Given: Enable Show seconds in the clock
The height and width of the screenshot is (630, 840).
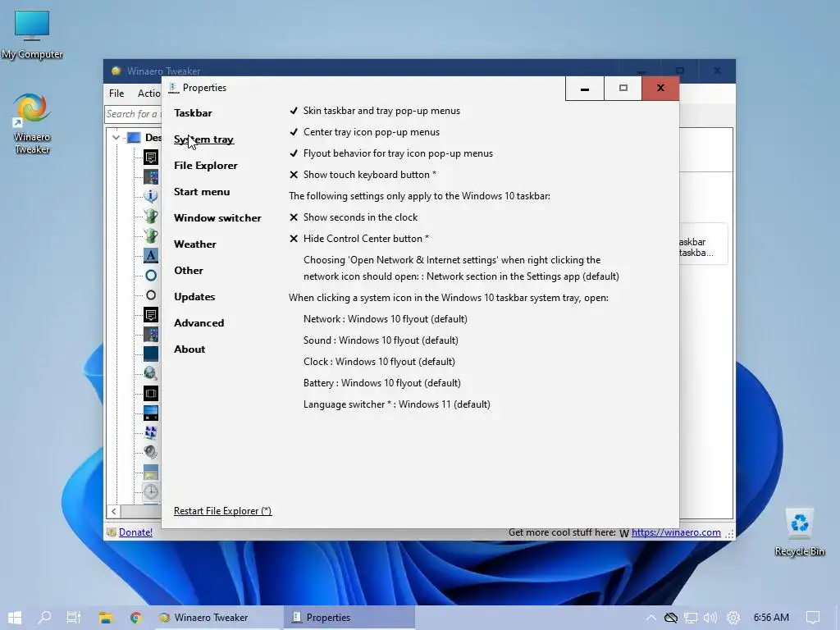Looking at the screenshot, I should tap(354, 217).
